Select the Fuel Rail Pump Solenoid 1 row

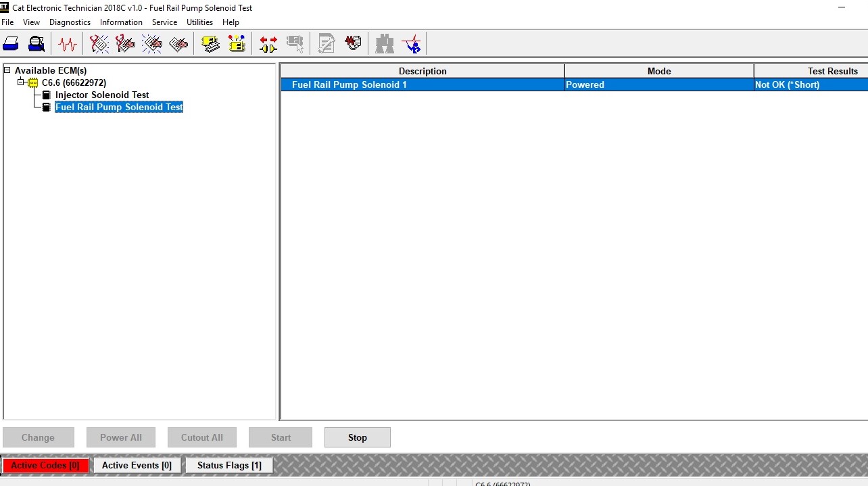coord(574,84)
